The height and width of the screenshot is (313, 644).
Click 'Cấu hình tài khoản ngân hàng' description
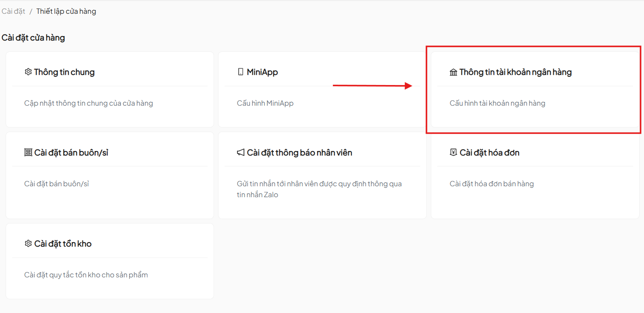497,103
